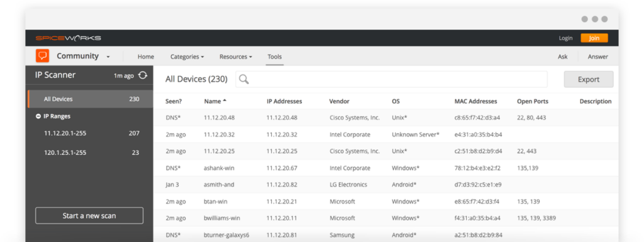
Task: Go to the Home menu item
Action: [146, 57]
